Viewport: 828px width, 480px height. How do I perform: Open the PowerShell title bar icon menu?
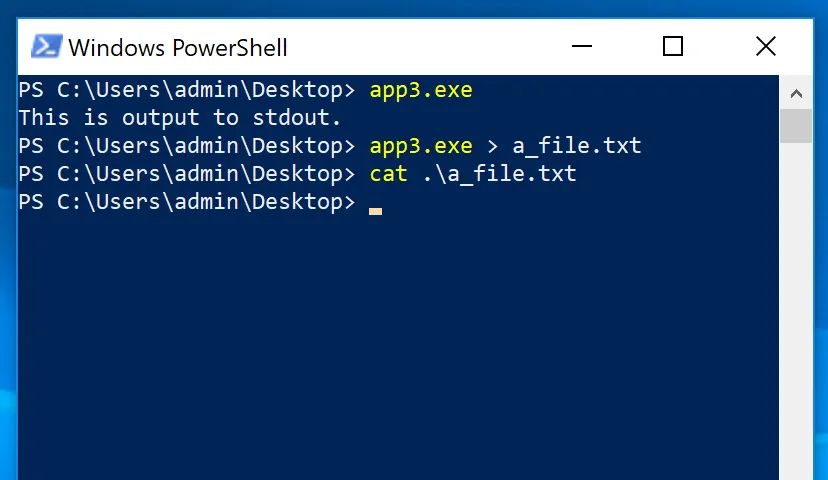click(x=47, y=46)
